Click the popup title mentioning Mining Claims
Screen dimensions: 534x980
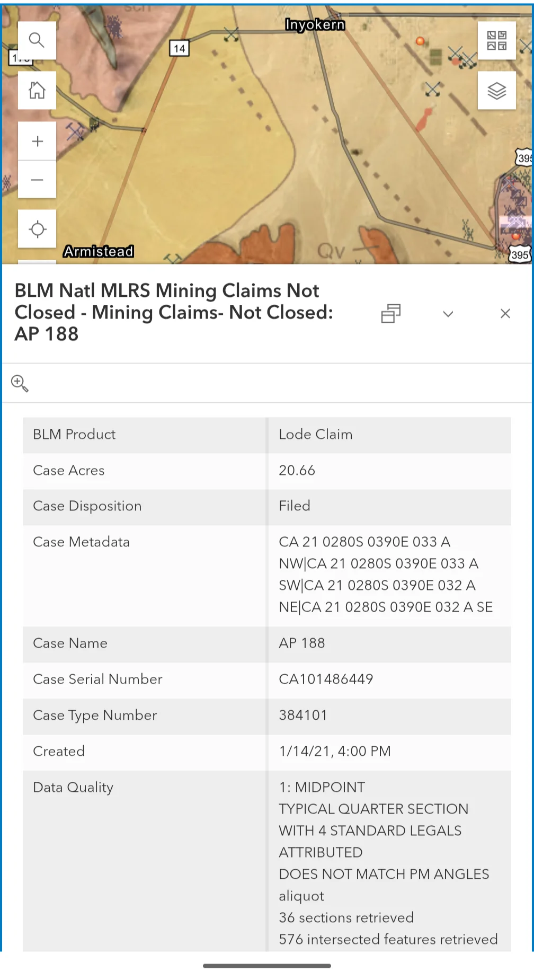coord(173,312)
